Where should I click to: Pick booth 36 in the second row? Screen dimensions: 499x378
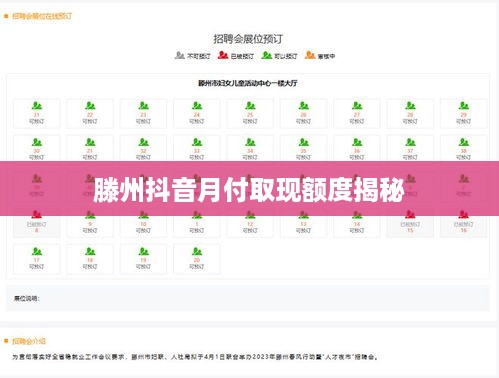[x=357, y=149]
